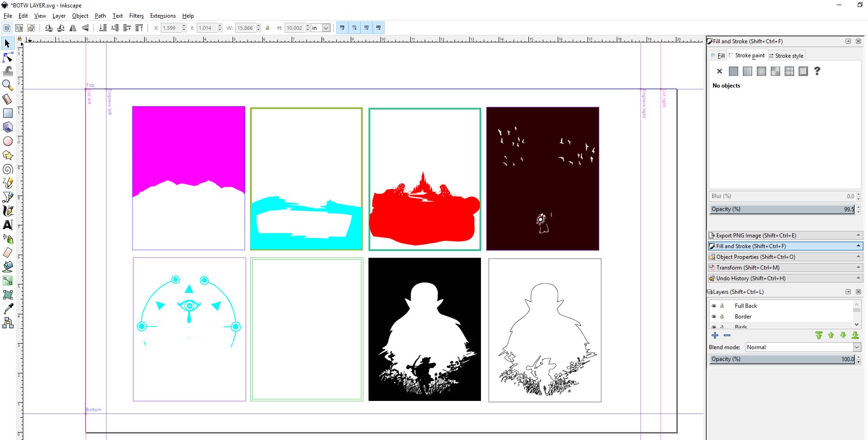The image size is (868, 440).
Task: Switch to the Stroke style tab
Action: click(786, 55)
